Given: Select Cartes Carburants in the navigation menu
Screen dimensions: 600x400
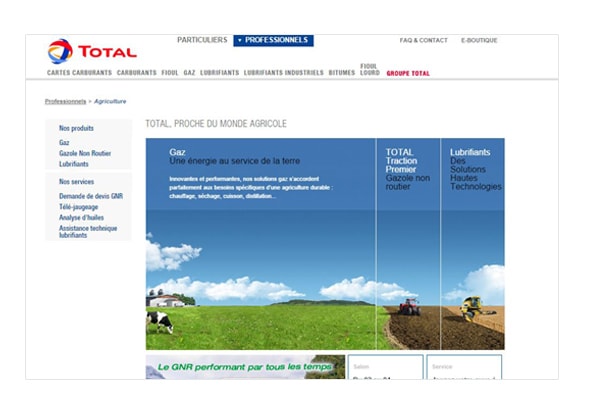Looking at the screenshot, I should [x=79, y=73].
